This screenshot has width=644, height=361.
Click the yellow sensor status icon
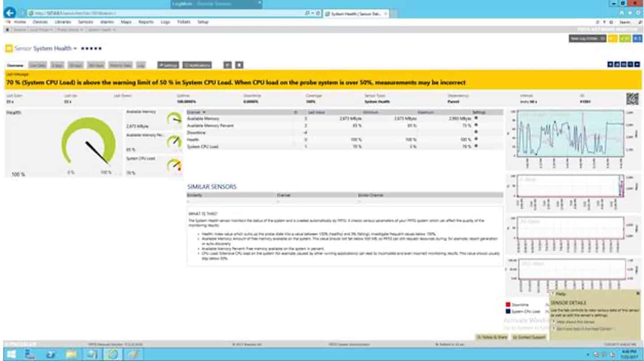pyautogui.click(x=9, y=48)
